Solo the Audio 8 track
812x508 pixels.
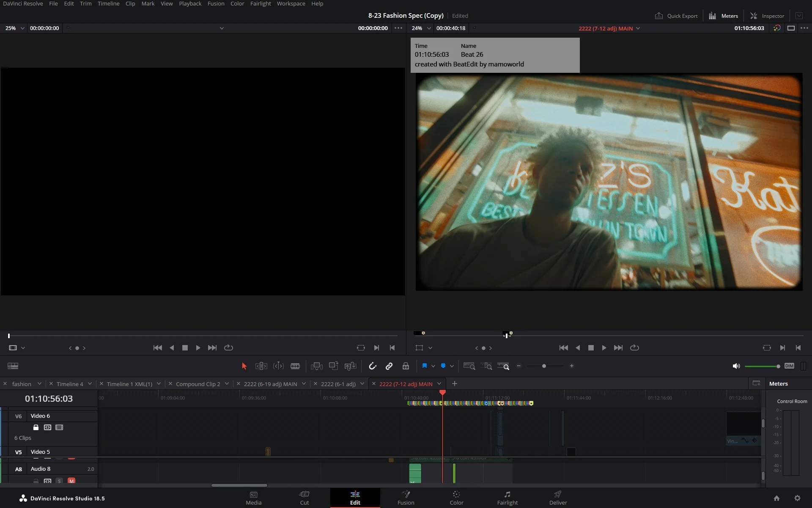(x=58, y=481)
